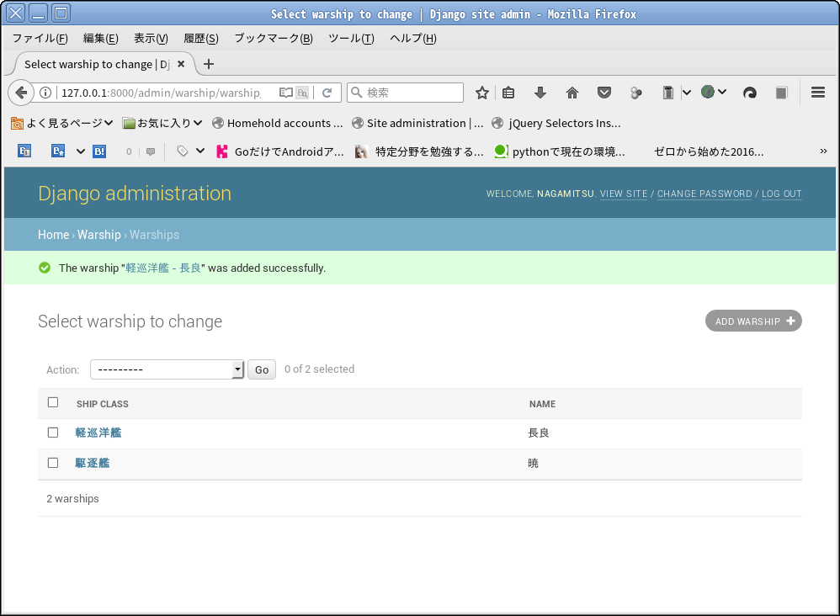Open the 'pythonで現在の環境...' bookmark
Image resolution: width=840 pixels, height=616 pixels.
click(559, 151)
